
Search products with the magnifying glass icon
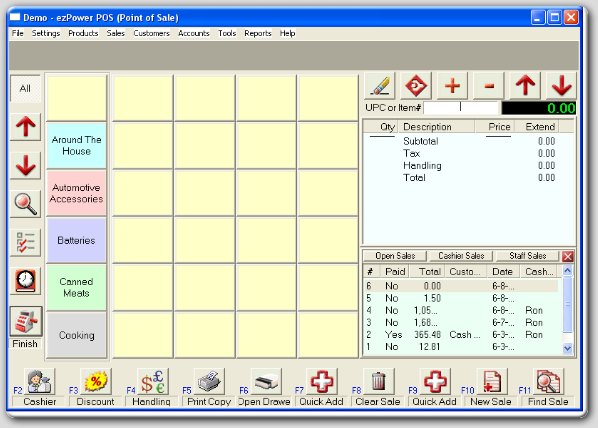click(x=25, y=204)
